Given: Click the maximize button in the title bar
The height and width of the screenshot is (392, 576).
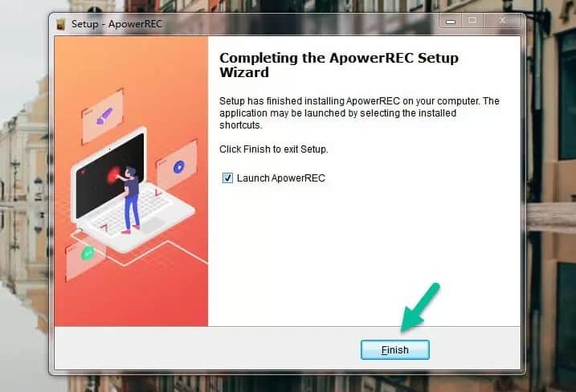Looking at the screenshot, I should [472, 22].
